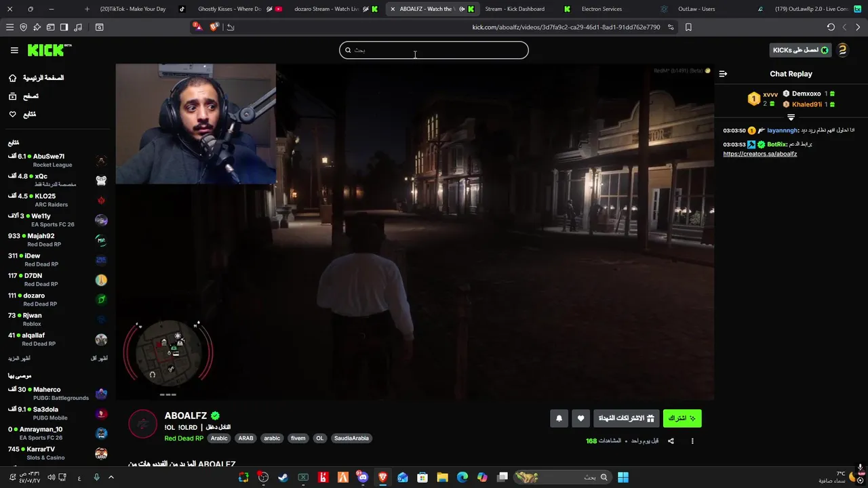This screenshot has width=868, height=488.
Task: Go to the Home page sidebar item
Action: (x=36, y=78)
